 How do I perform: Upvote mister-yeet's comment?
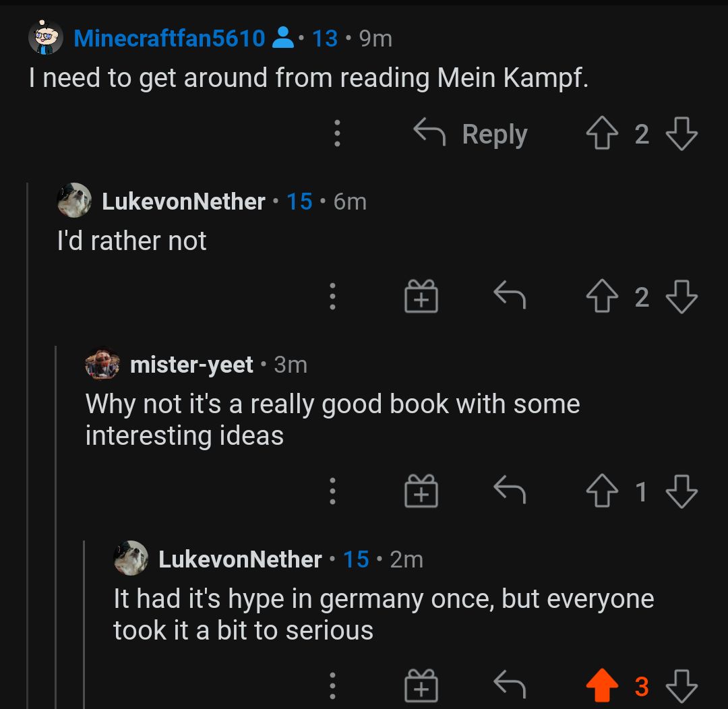click(x=602, y=491)
